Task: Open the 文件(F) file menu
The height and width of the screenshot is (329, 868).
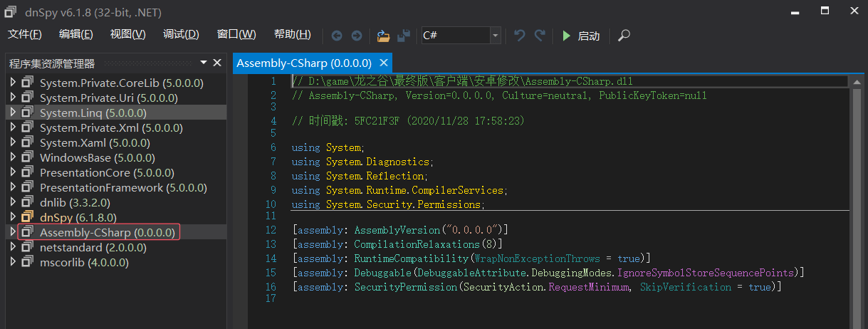Action: click(x=24, y=35)
